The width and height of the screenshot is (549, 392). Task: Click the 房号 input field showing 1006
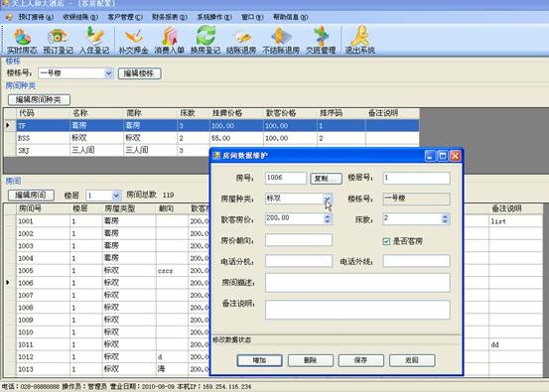click(286, 178)
